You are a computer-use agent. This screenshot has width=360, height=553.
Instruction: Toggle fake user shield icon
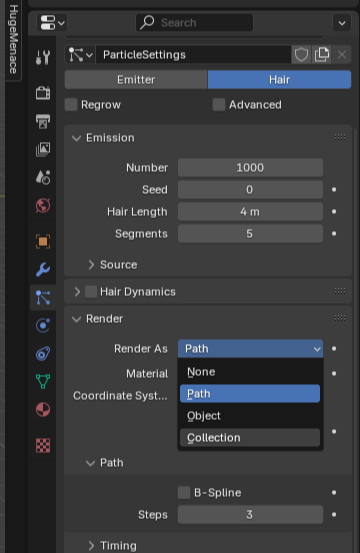301,55
